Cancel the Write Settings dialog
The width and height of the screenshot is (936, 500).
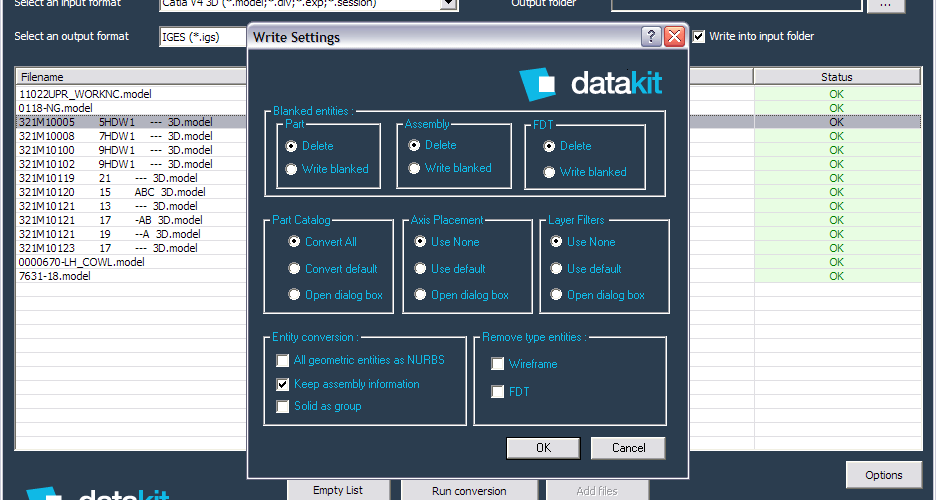pyautogui.click(x=627, y=448)
